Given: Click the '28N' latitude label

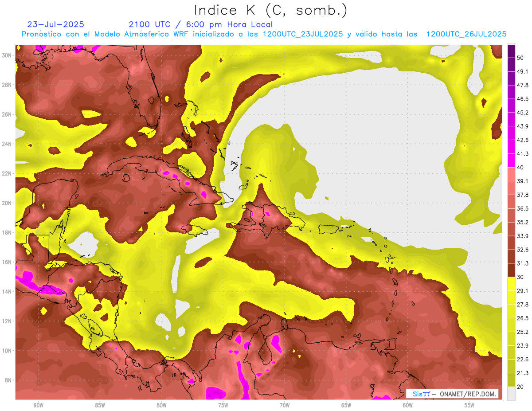Looking at the screenshot, I should [x=8, y=85].
